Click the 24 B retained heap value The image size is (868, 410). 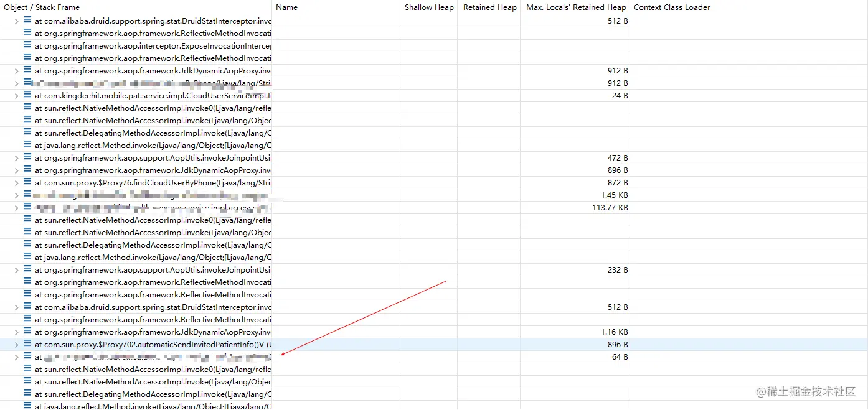tap(620, 95)
